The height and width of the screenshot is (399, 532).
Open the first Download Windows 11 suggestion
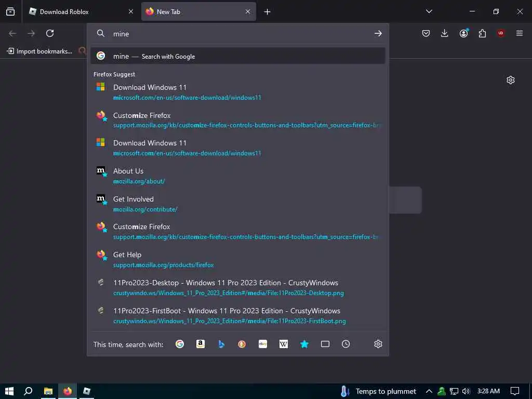[238, 92]
